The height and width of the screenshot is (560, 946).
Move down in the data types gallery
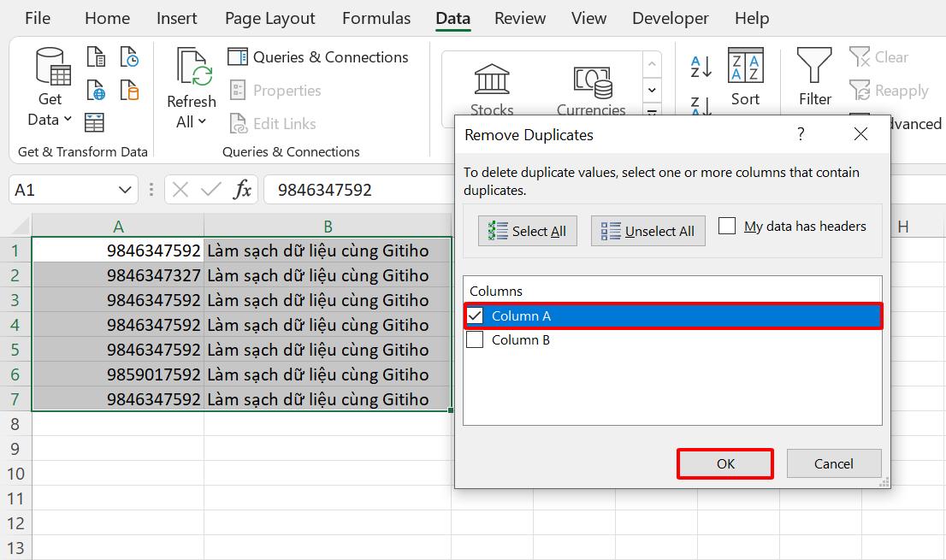point(652,91)
